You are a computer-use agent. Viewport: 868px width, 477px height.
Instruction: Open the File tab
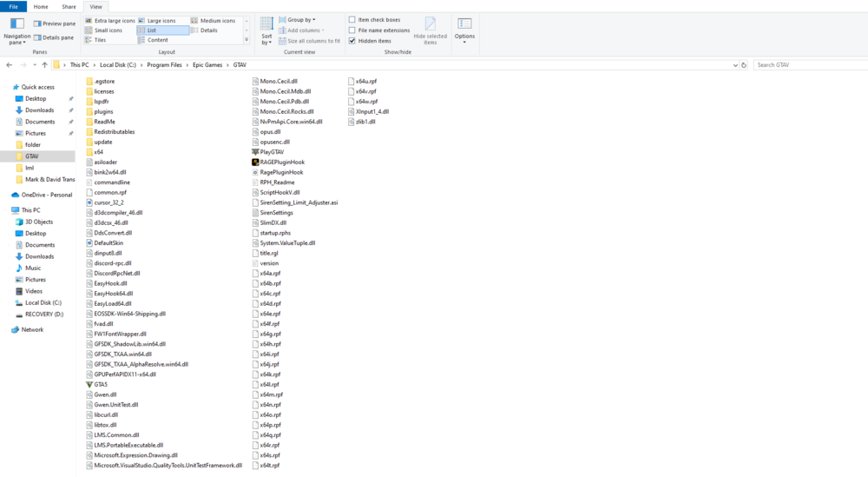13,7
